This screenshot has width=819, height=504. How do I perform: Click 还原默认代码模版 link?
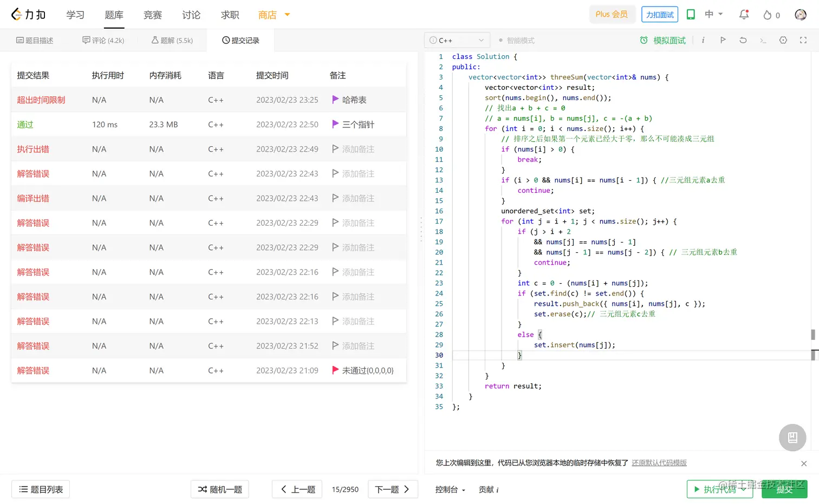(659, 463)
